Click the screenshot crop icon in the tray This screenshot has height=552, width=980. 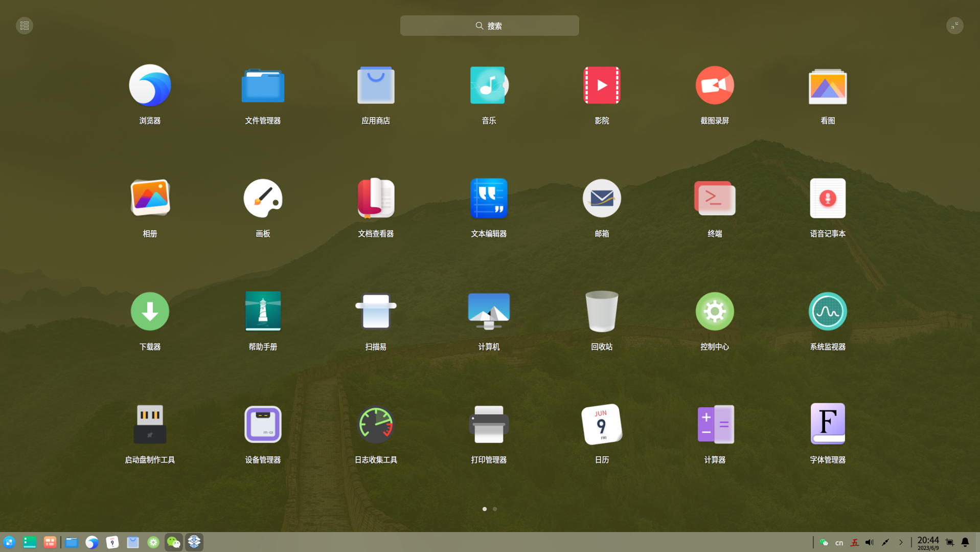click(x=950, y=542)
